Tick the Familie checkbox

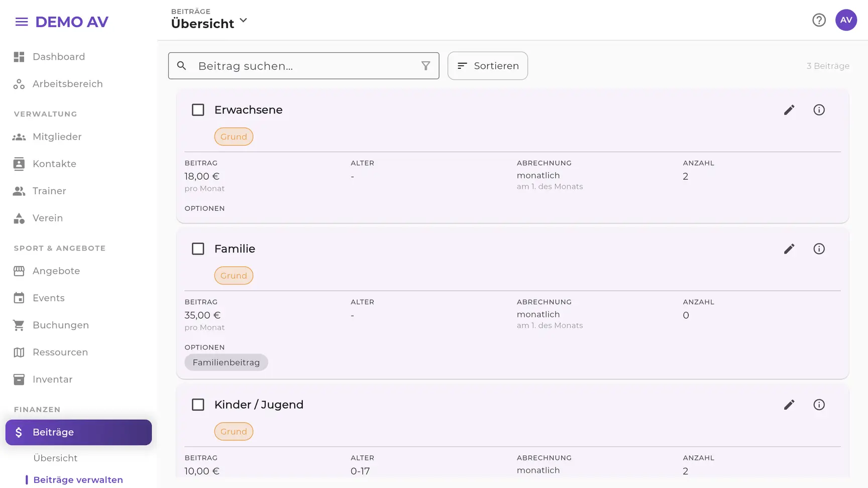198,249
